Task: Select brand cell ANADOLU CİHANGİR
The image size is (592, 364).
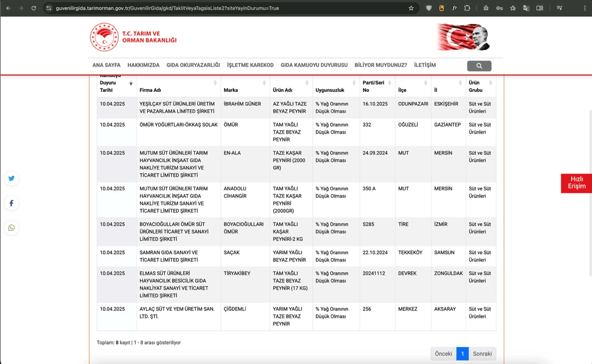Action: point(245,200)
